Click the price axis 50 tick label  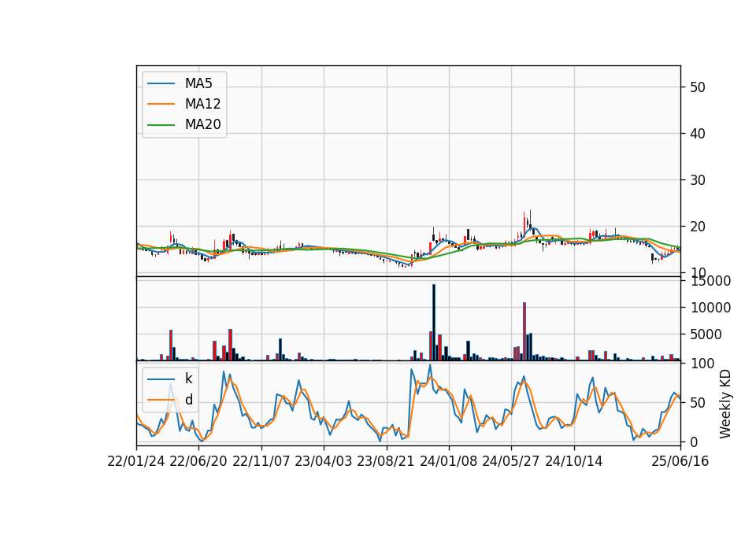(698, 87)
